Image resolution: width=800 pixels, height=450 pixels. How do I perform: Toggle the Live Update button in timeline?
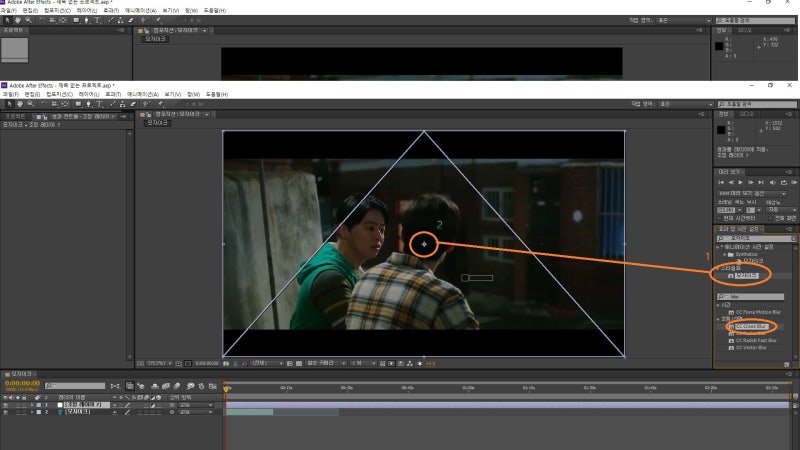130,386
